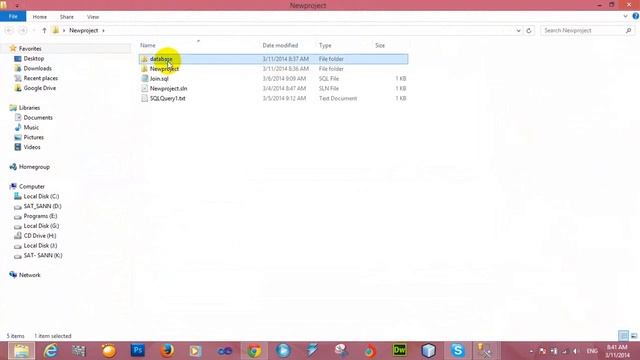Image resolution: width=640 pixels, height=360 pixels.
Task: Open Internet Explorer from the taskbar
Action: pyautogui.click(x=51, y=351)
